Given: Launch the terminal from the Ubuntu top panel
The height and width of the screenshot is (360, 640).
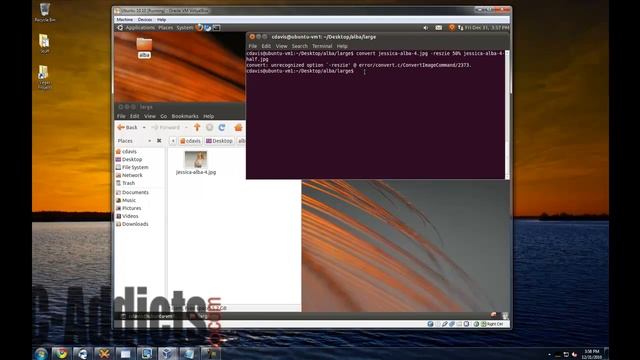Looking at the screenshot, I should (x=216, y=28).
